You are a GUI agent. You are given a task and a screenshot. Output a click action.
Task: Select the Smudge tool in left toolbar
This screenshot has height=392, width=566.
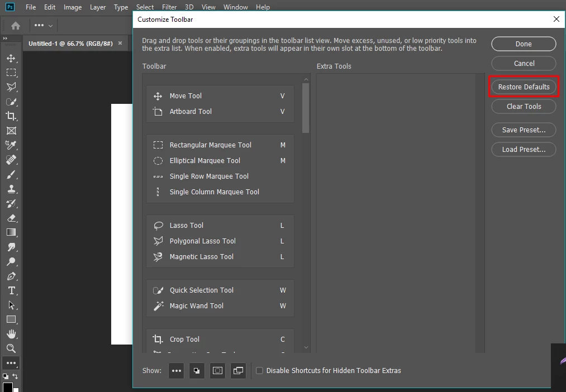11,247
